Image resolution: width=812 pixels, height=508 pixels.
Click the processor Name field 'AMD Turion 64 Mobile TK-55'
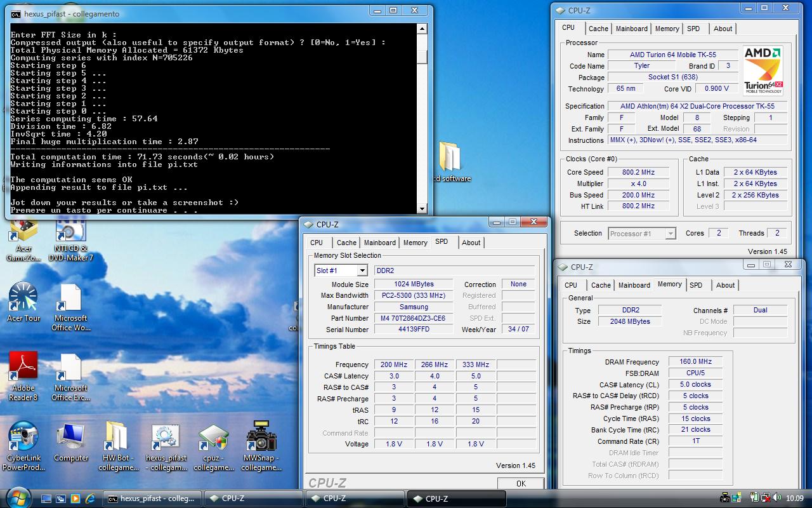point(674,55)
